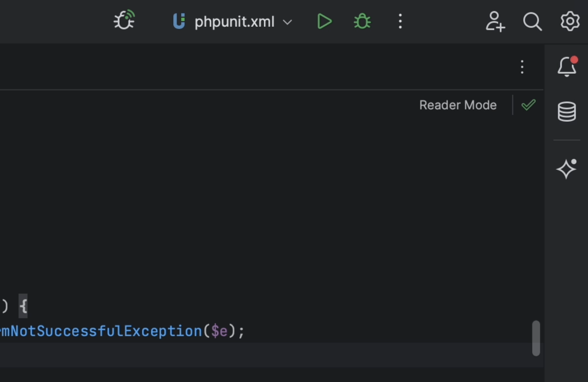Run phpunit.xml with the green play button
This screenshot has width=588, height=382.
tap(324, 22)
